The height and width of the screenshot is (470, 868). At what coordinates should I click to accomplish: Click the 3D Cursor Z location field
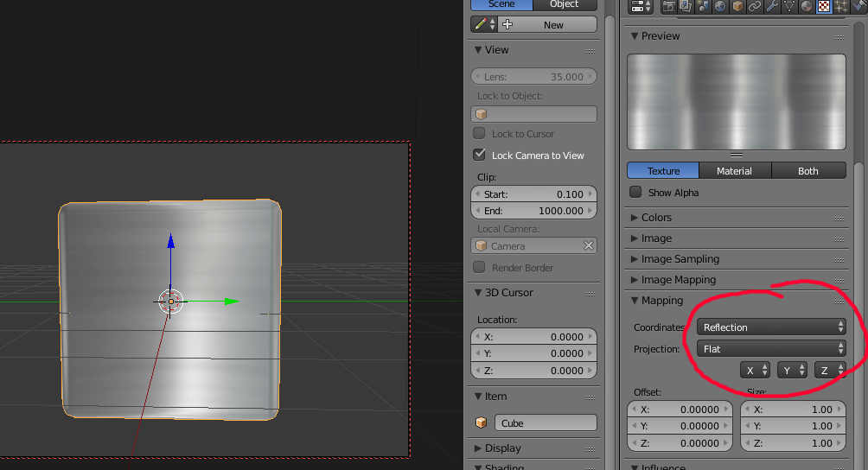[x=533, y=371]
